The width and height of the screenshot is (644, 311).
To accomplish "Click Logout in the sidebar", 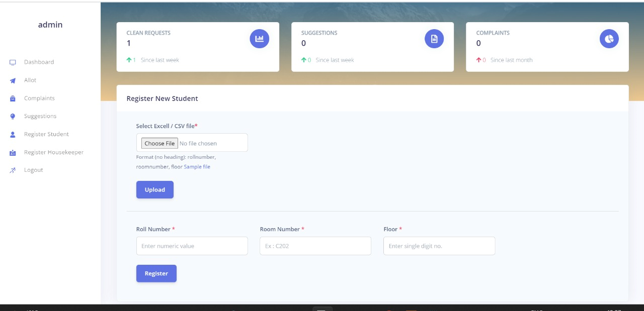I will coord(33,170).
